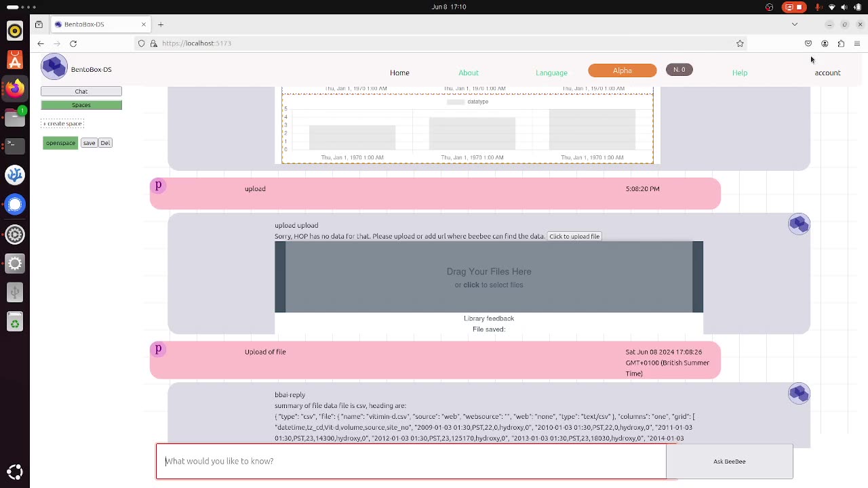868x488 pixels.
Task: Focus the 'What would you like to know?' input
Action: [411, 462]
